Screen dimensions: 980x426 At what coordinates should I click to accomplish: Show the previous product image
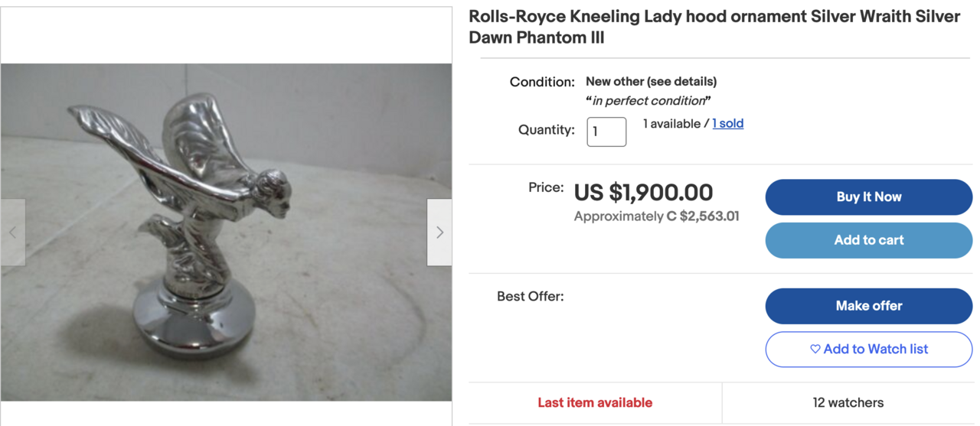coord(12,233)
